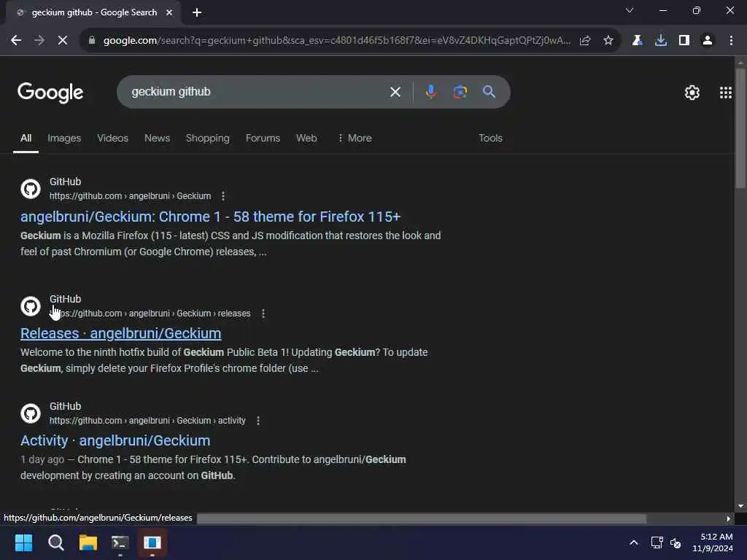Switch to Images results

click(x=64, y=138)
